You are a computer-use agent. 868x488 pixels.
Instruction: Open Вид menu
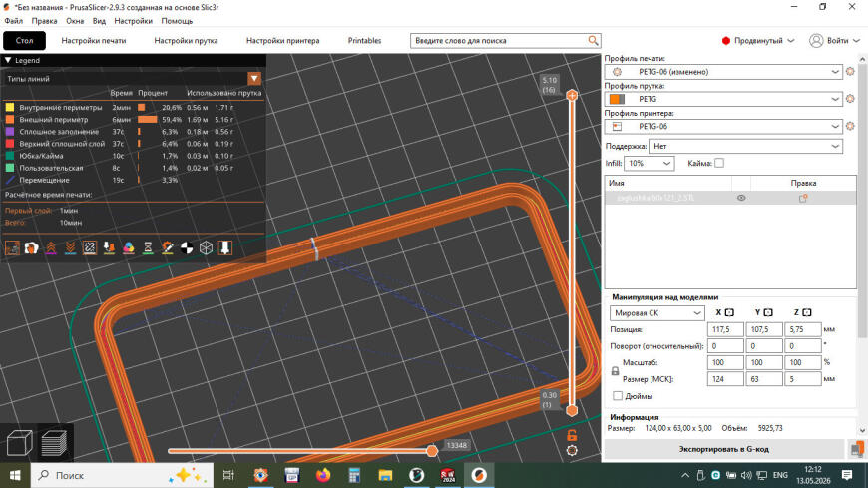pyautogui.click(x=99, y=21)
